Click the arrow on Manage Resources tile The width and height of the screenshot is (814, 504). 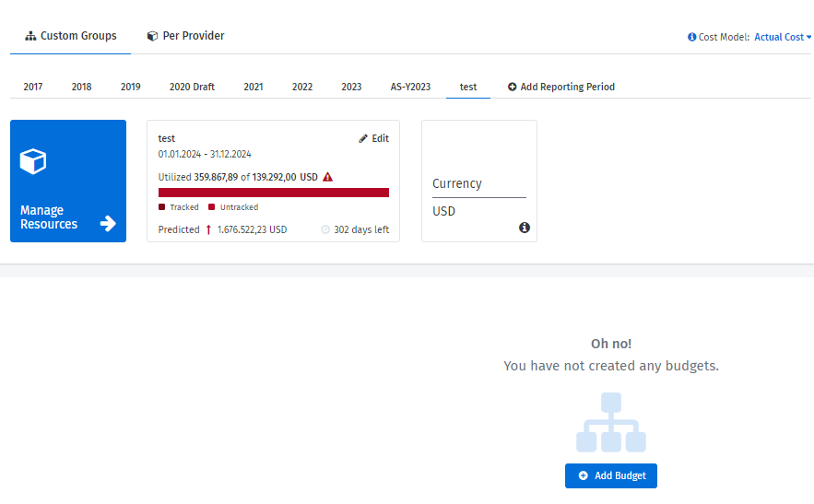coord(108,223)
